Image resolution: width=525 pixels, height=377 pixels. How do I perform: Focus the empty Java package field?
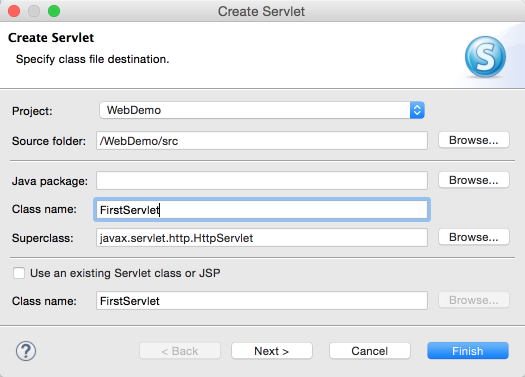tap(262, 181)
